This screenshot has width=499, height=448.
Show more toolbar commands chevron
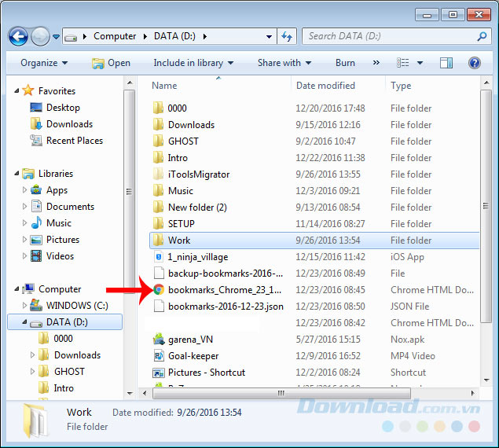pyautogui.click(x=376, y=63)
